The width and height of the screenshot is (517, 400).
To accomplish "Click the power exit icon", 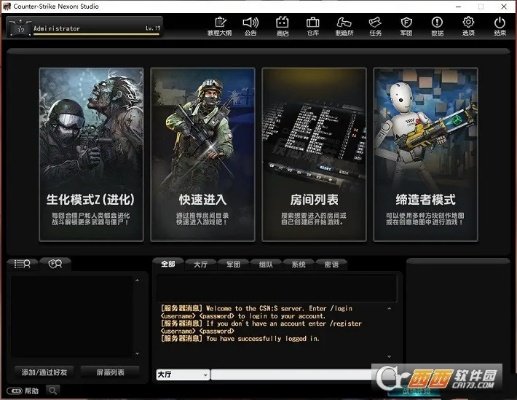I will 500,26.
